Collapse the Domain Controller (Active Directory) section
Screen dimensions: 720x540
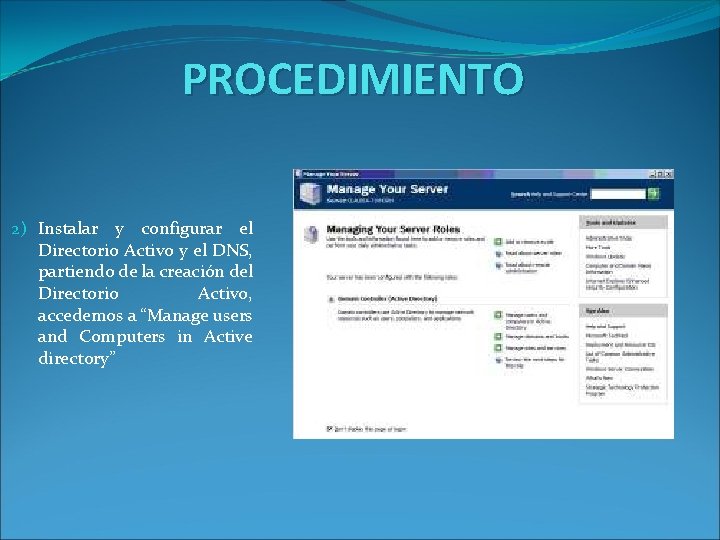[x=331, y=299]
